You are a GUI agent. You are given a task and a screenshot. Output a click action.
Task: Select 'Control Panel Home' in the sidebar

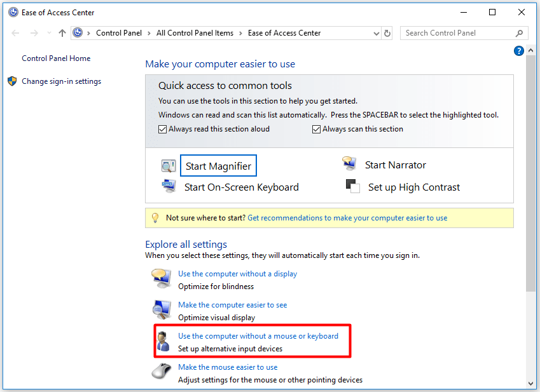[x=56, y=58]
